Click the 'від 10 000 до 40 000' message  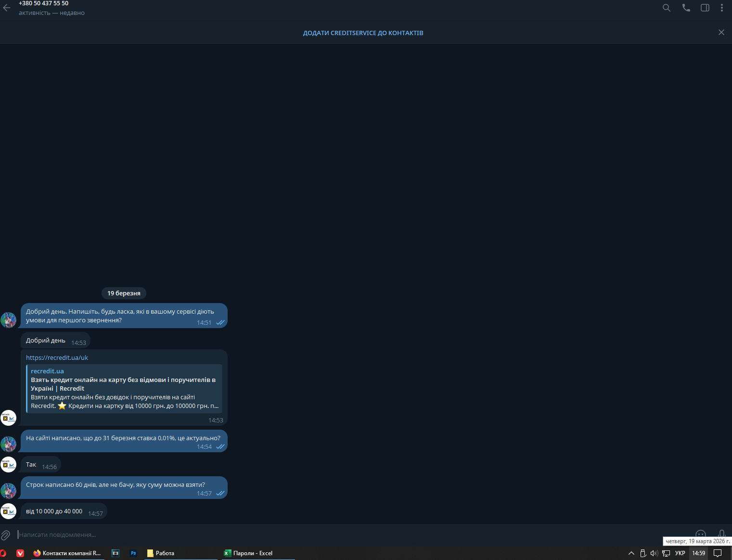(64, 511)
